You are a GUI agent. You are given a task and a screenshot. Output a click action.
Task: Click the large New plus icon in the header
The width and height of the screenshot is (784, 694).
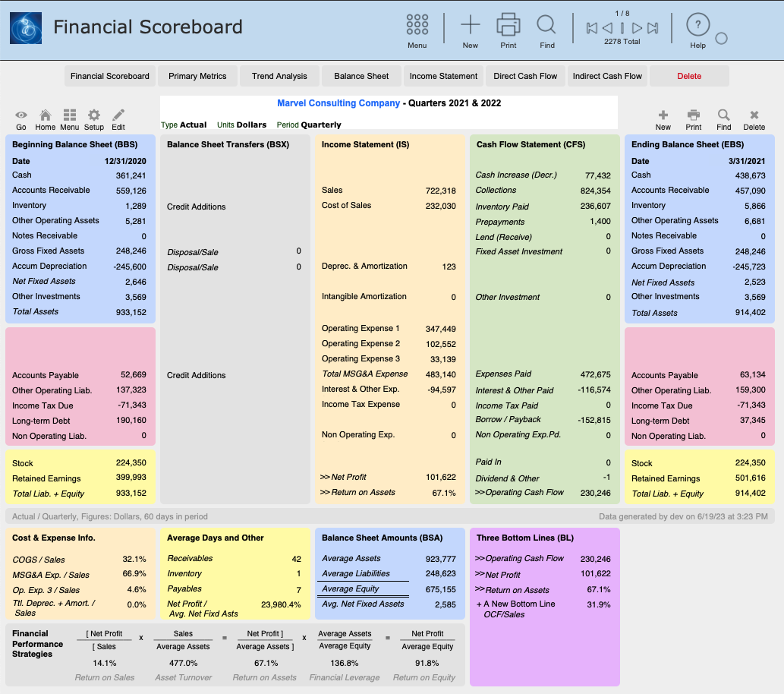(470, 24)
